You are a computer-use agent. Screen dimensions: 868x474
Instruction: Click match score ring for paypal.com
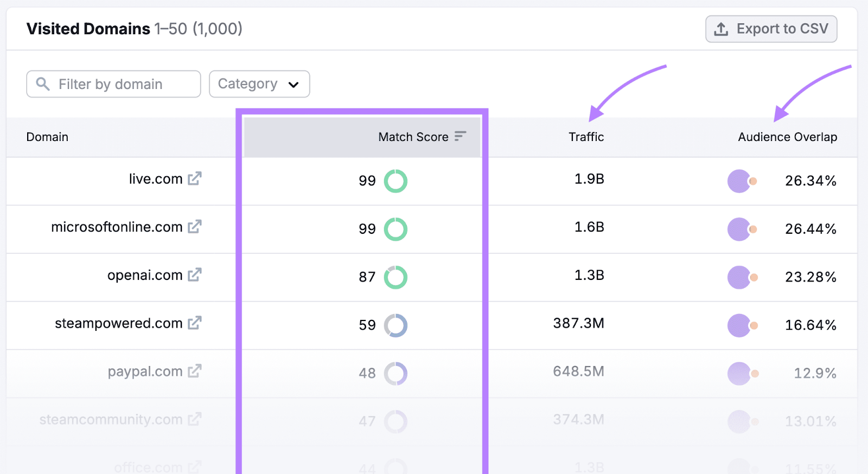click(395, 374)
